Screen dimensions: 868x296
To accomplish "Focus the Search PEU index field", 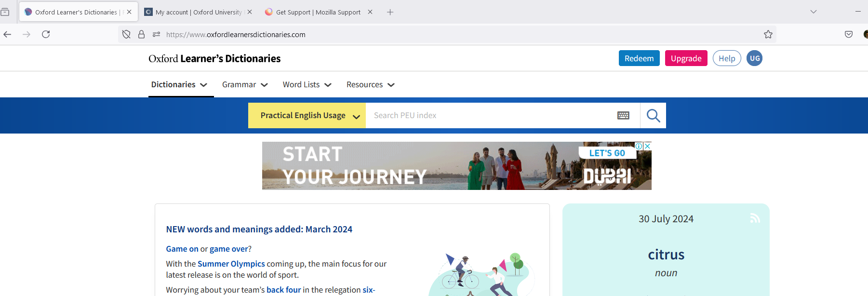I will point(491,115).
